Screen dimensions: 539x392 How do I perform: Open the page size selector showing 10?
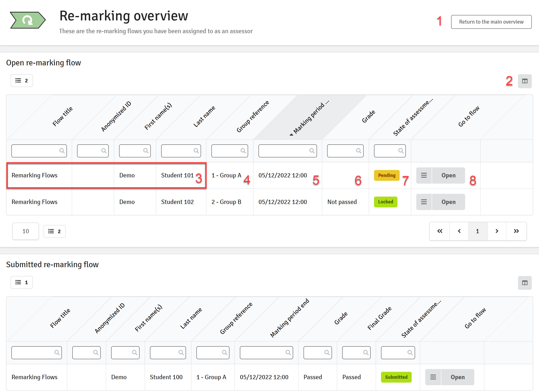(x=26, y=231)
